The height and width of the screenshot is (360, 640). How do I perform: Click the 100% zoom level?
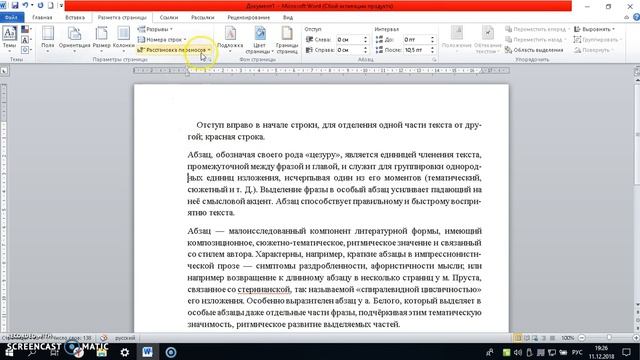(x=568, y=338)
